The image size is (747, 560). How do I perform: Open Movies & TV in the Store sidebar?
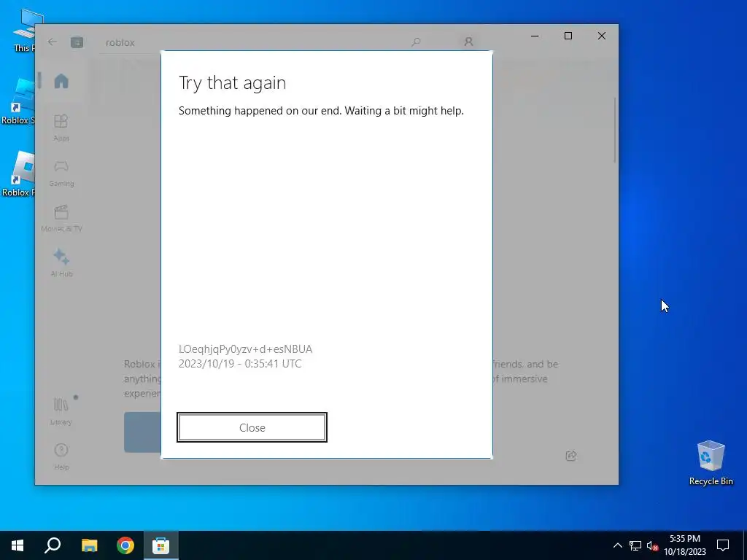(61, 218)
